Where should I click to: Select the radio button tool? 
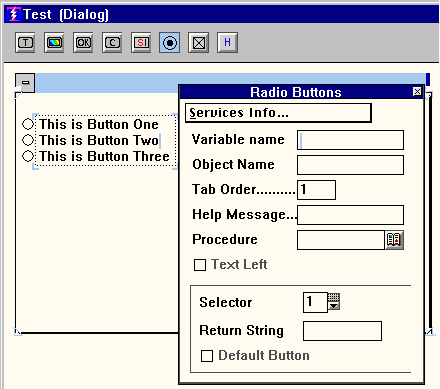click(x=170, y=43)
